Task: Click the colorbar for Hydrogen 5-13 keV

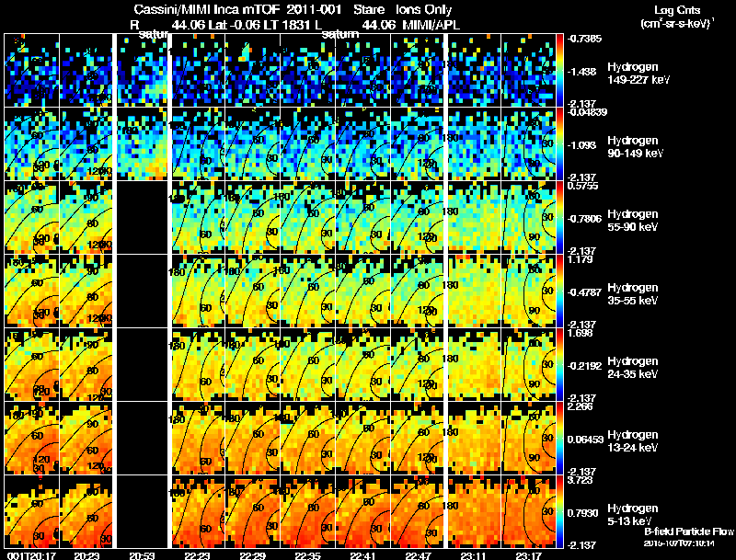Action: point(559,512)
